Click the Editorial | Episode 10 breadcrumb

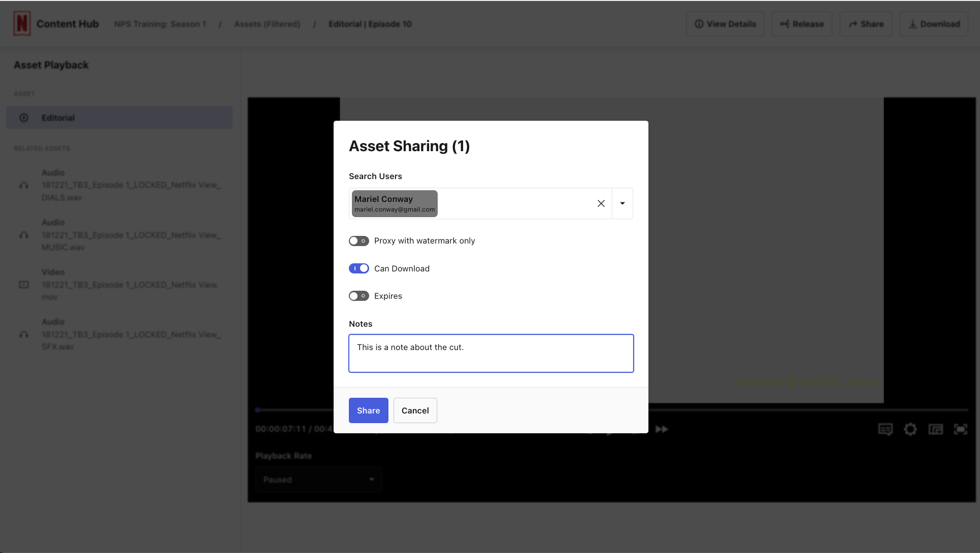pyautogui.click(x=370, y=24)
